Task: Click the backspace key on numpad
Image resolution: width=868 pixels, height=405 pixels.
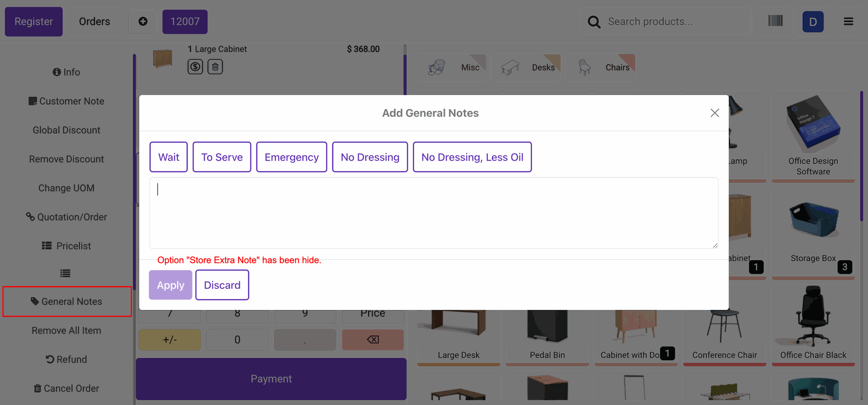Action: coord(373,340)
